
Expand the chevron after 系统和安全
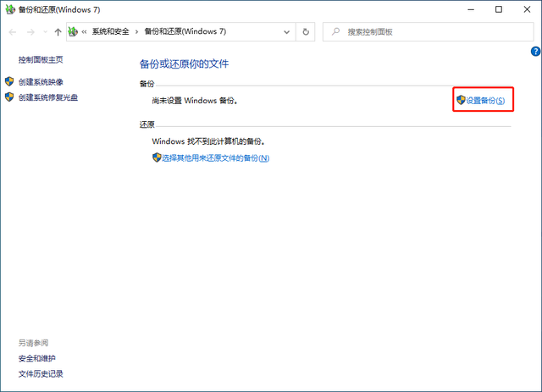136,32
